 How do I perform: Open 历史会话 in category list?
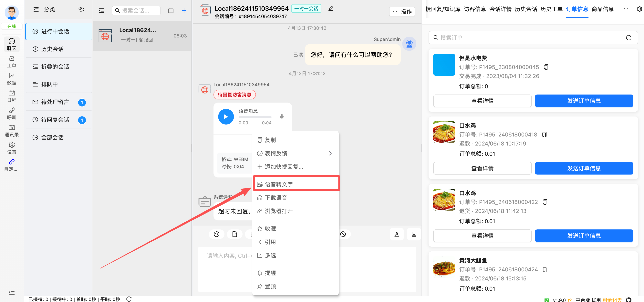[x=59, y=49]
